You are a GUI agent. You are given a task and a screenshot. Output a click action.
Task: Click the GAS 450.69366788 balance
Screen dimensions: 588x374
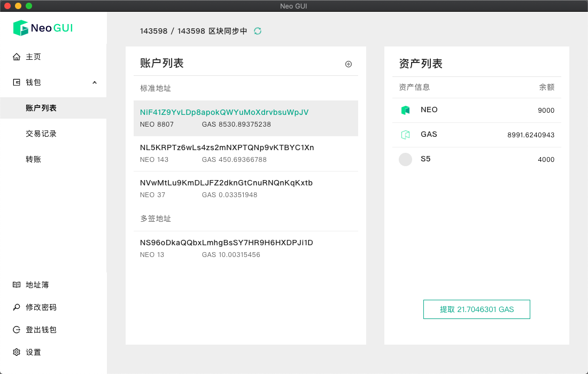coord(234,160)
